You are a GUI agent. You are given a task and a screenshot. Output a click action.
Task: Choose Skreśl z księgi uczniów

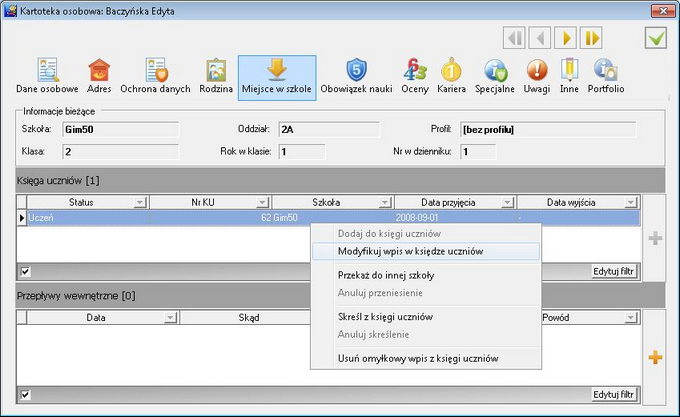(426, 317)
